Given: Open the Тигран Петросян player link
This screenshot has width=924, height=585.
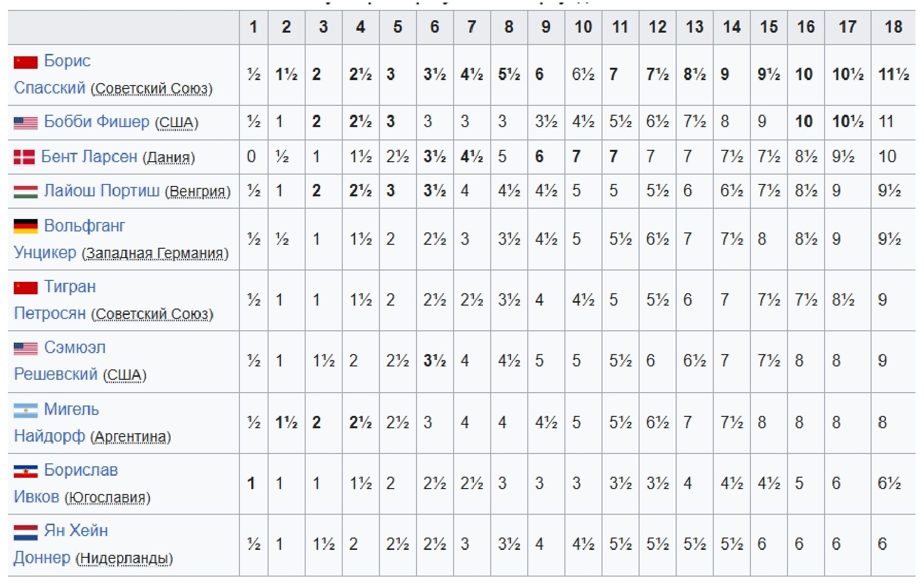Looking at the screenshot, I should pos(54,300).
